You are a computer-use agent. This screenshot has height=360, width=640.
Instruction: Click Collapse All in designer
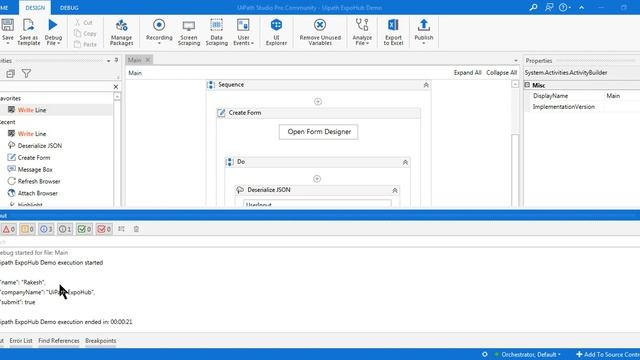click(501, 73)
